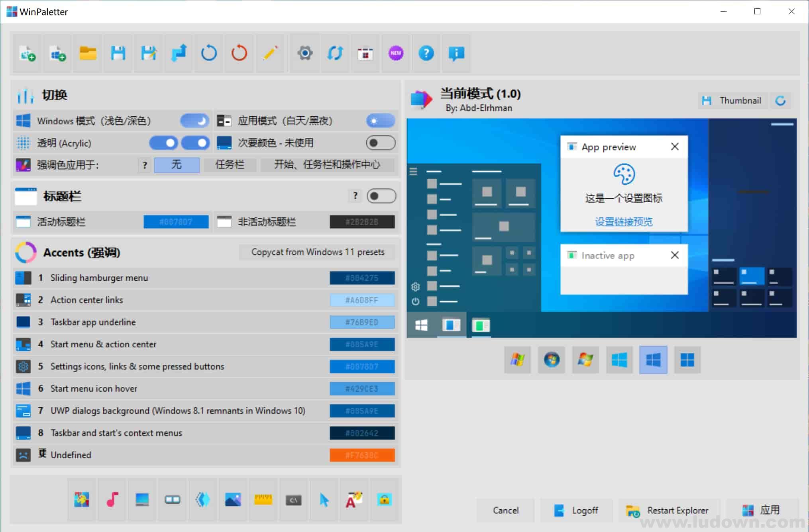Screen dimensions: 809x532
Task: Open the fonts letter A icon
Action: tap(354, 499)
